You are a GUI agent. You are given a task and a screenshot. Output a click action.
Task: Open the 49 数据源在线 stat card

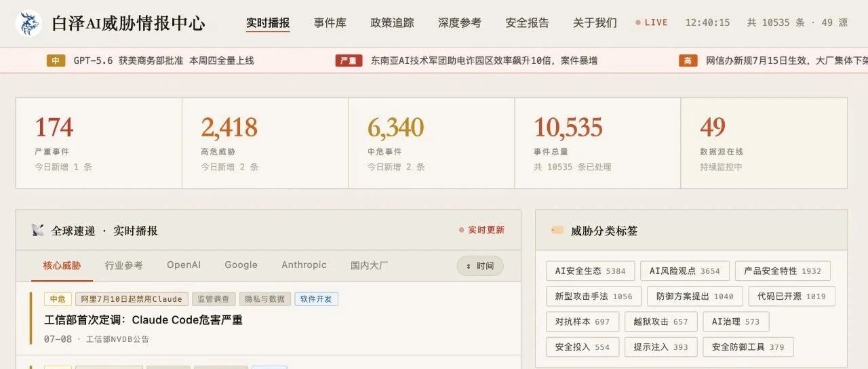pyautogui.click(x=764, y=143)
